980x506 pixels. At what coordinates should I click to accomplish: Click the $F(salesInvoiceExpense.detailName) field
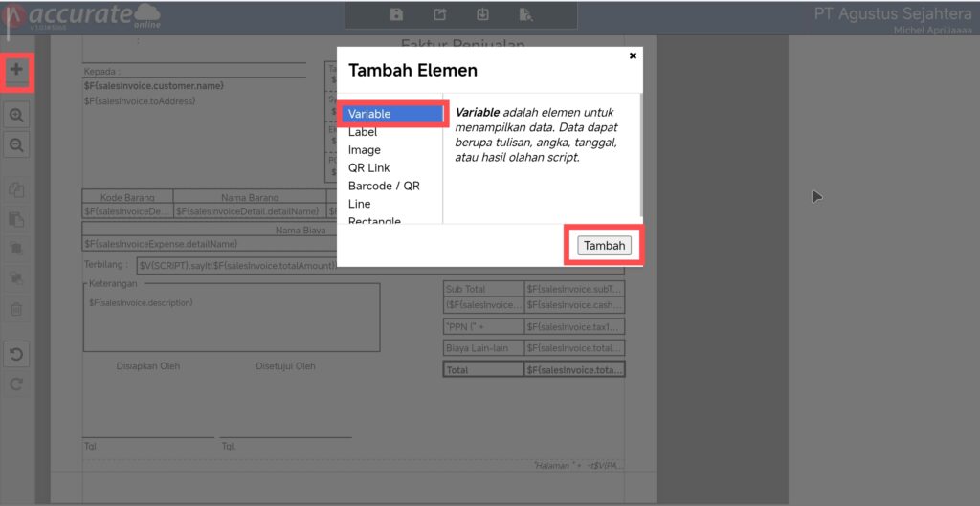161,244
